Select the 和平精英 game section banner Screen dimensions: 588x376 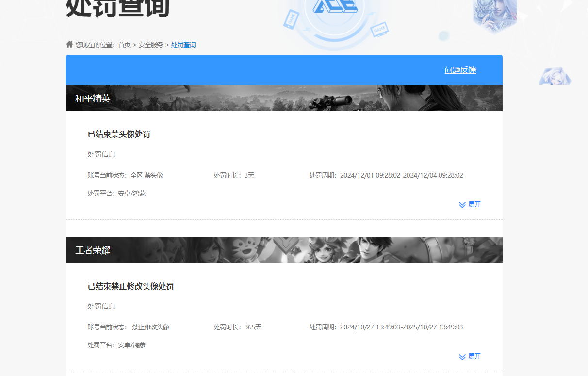284,98
